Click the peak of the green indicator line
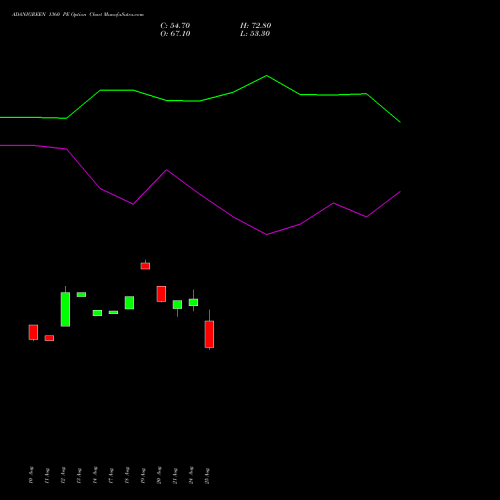 (x=267, y=76)
